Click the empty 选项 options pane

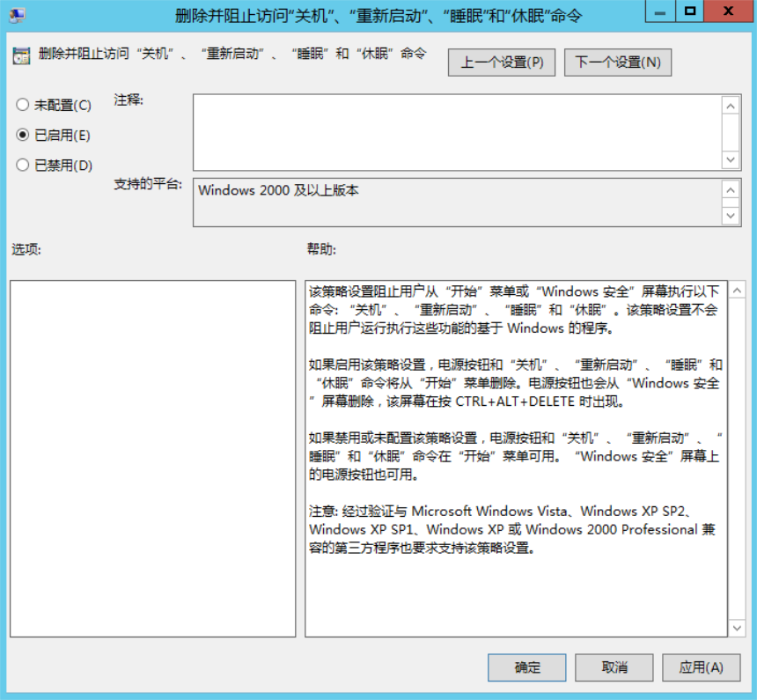tap(152, 459)
